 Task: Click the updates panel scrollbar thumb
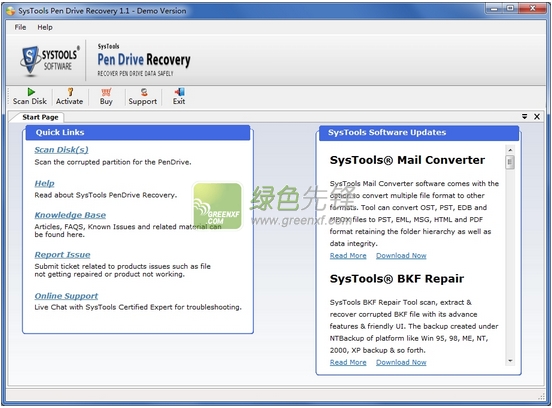click(x=510, y=162)
